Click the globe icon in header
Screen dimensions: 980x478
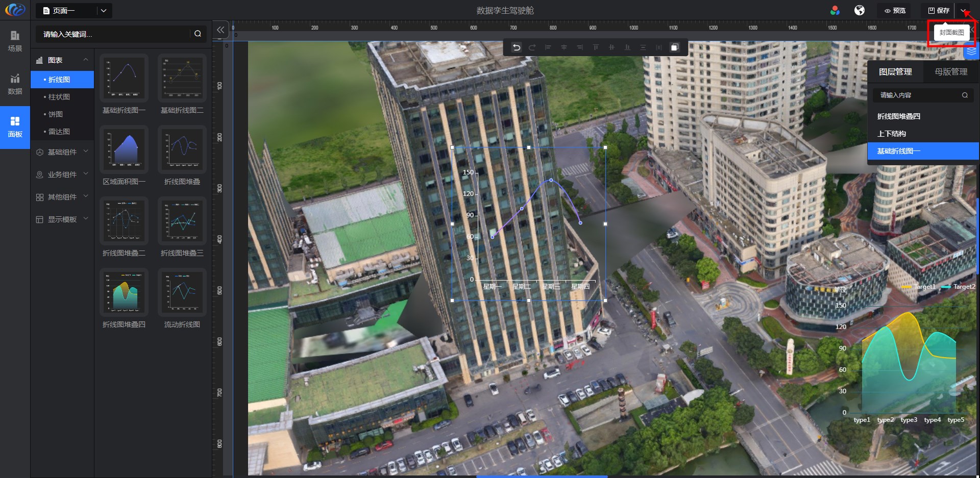point(860,10)
